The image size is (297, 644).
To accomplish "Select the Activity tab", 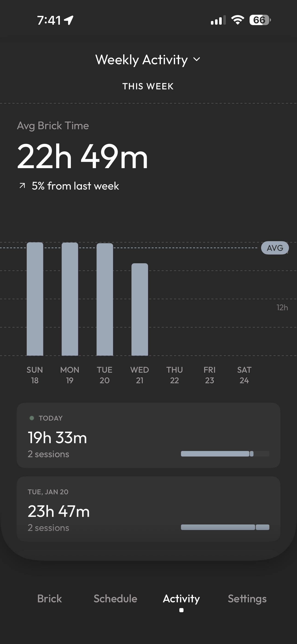I will pyautogui.click(x=181, y=599).
